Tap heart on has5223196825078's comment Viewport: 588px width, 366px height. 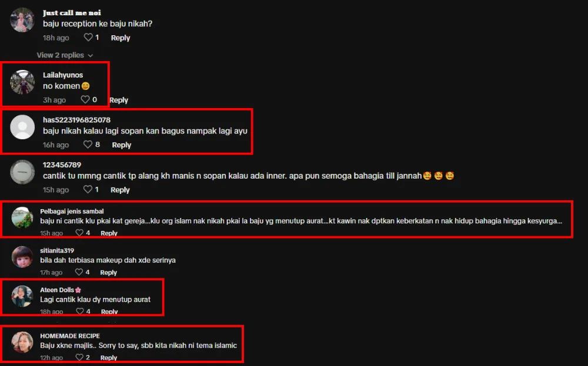coord(88,145)
